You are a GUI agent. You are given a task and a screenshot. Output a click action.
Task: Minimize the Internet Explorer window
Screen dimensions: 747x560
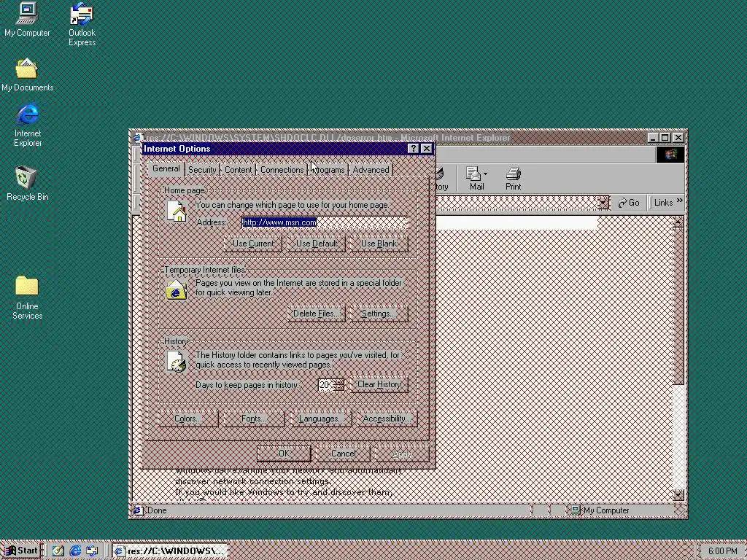[x=654, y=138]
